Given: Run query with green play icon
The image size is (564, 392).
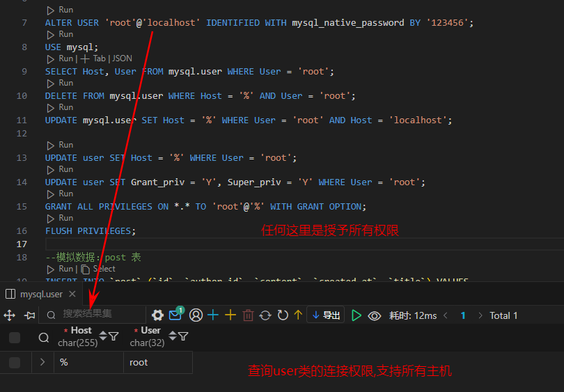Looking at the screenshot, I should coord(356,315).
